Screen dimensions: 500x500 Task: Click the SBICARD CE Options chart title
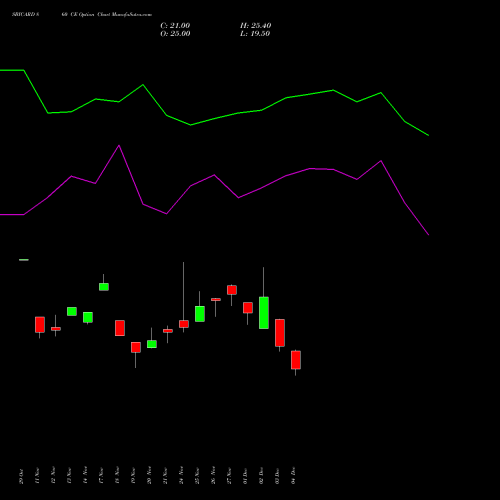(x=82, y=15)
